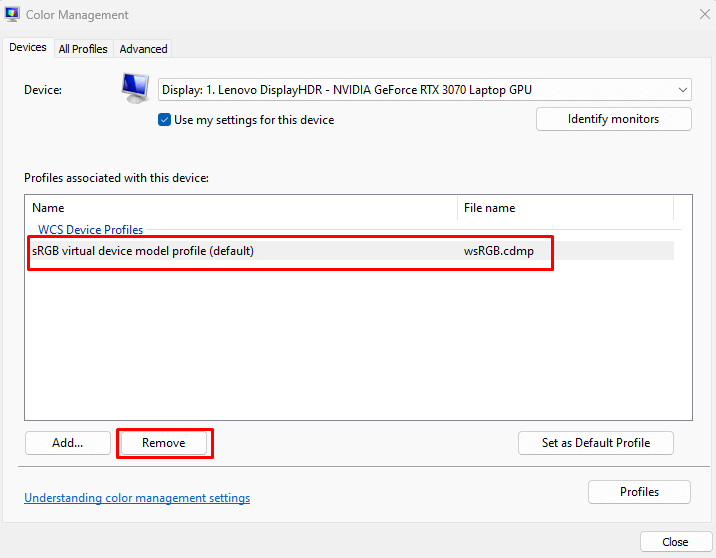Close the Color Management window via X

(x=703, y=15)
